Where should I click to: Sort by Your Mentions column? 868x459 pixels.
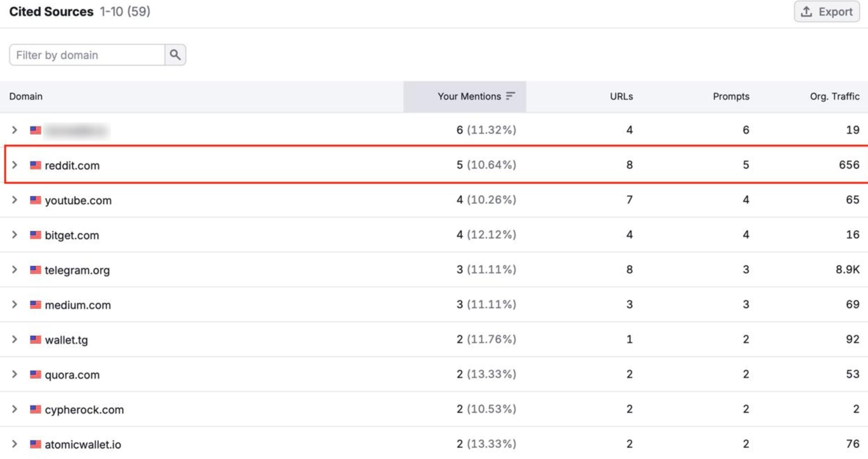pyautogui.click(x=465, y=97)
